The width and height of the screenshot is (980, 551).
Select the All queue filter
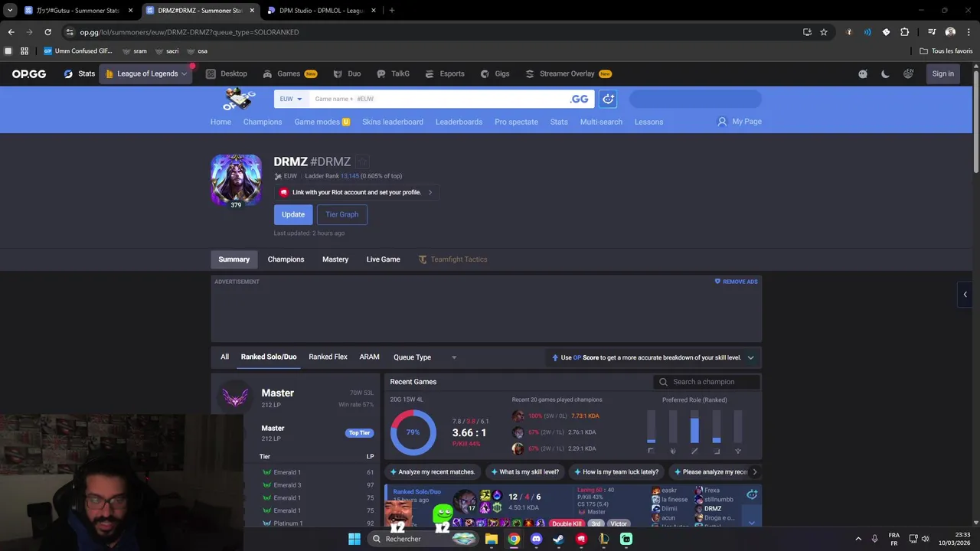tap(224, 357)
